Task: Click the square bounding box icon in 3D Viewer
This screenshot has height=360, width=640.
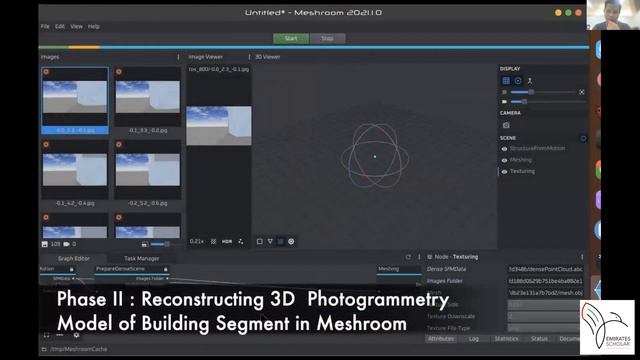Action: [x=260, y=242]
